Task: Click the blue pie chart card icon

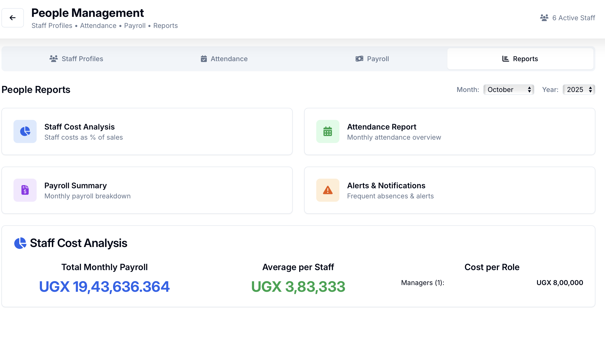Action: click(25, 131)
